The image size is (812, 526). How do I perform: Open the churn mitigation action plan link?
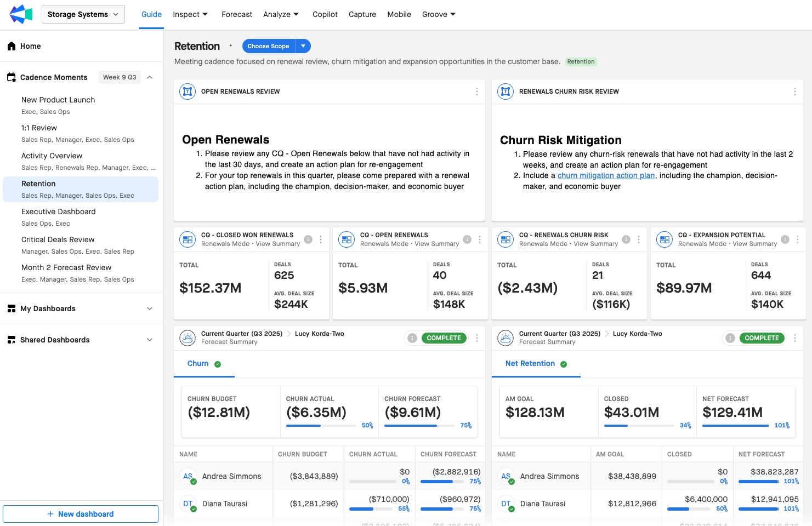606,175
